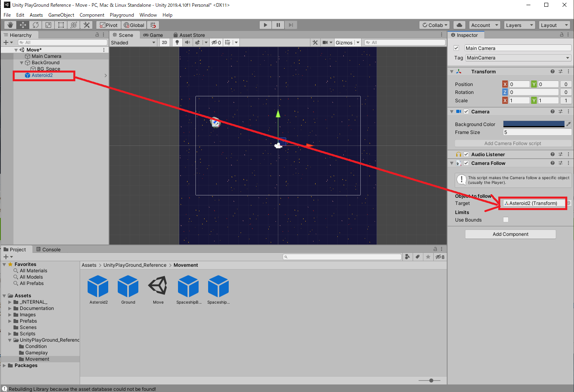Open the Account dropdown
This screenshot has height=392, width=574.
[485, 25]
